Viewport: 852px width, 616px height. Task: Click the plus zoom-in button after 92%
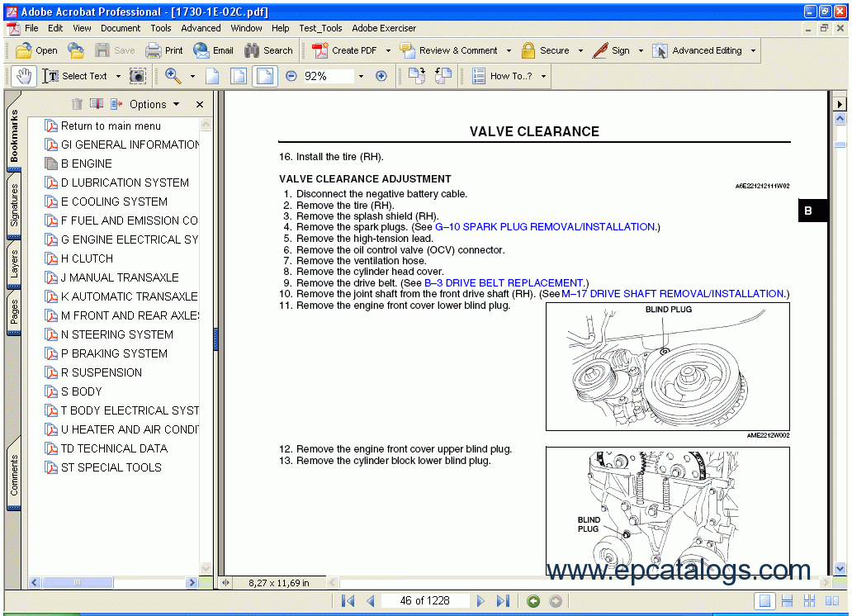tap(381, 76)
